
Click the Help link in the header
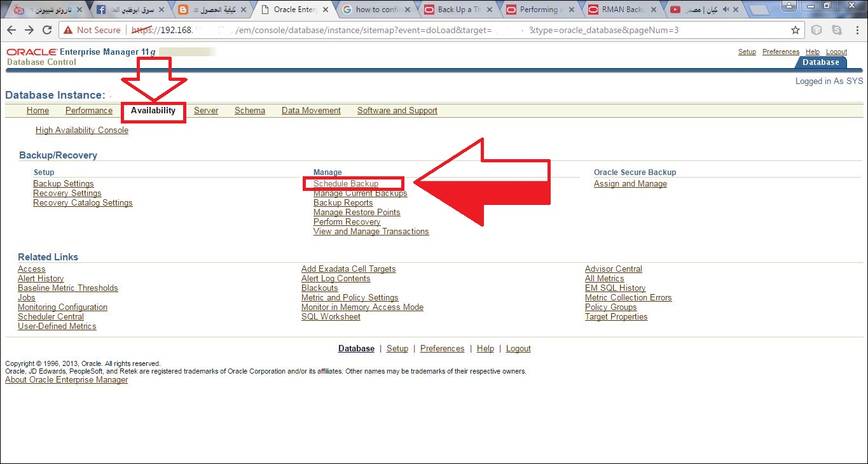813,52
